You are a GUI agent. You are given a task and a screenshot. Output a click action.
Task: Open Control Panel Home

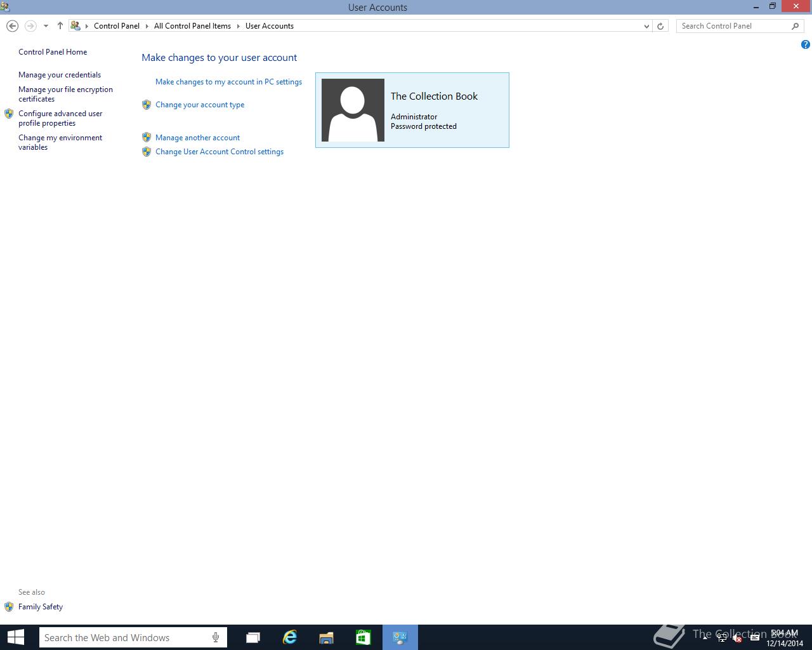pyautogui.click(x=53, y=52)
